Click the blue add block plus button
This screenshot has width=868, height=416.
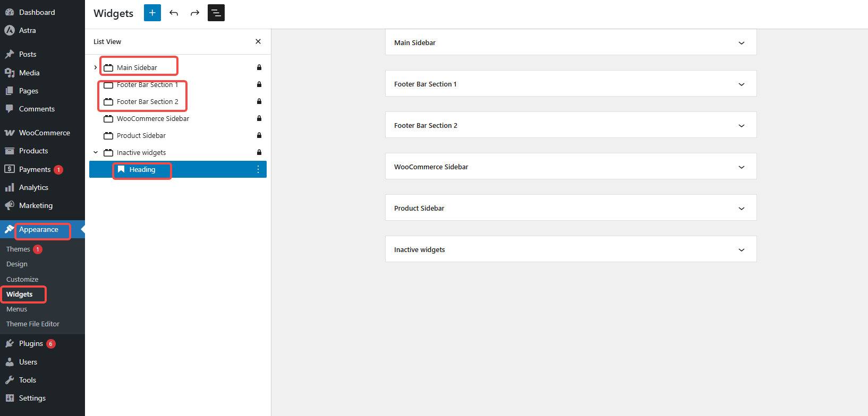[152, 13]
